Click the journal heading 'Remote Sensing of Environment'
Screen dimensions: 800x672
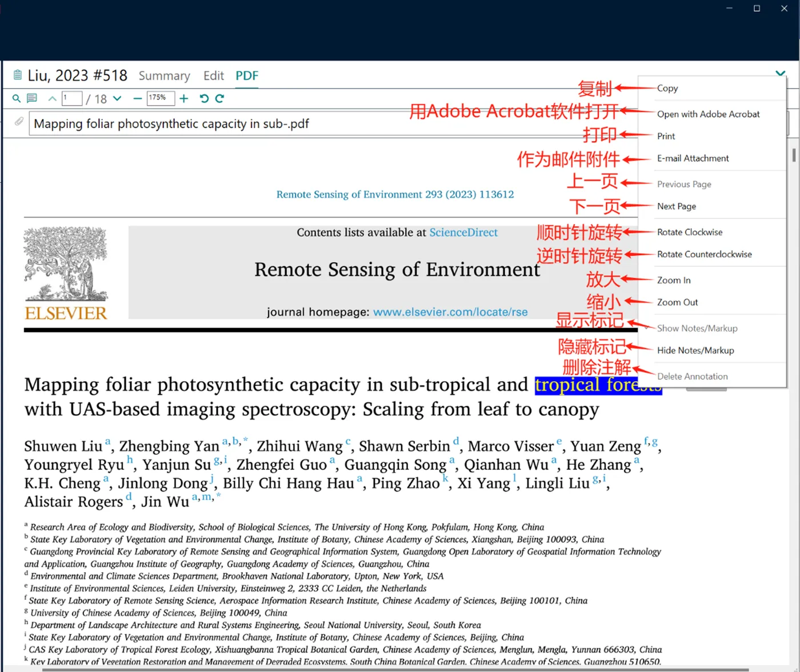click(397, 269)
